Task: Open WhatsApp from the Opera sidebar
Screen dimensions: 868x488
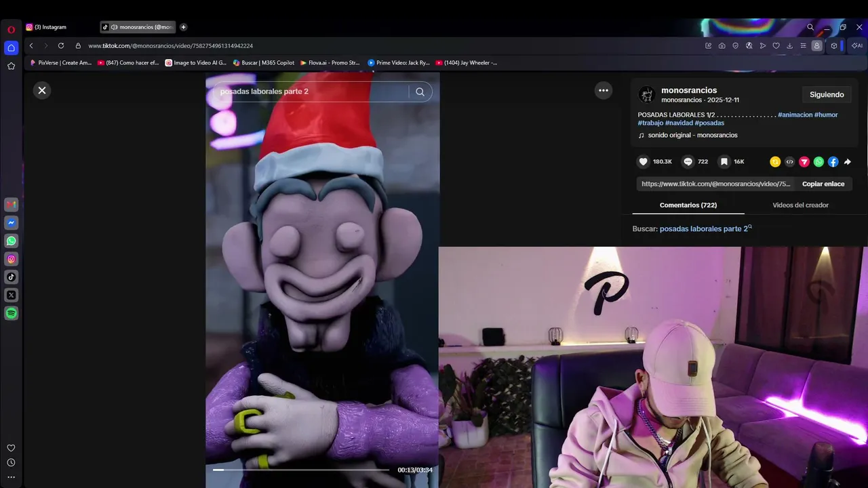Action: point(12,241)
